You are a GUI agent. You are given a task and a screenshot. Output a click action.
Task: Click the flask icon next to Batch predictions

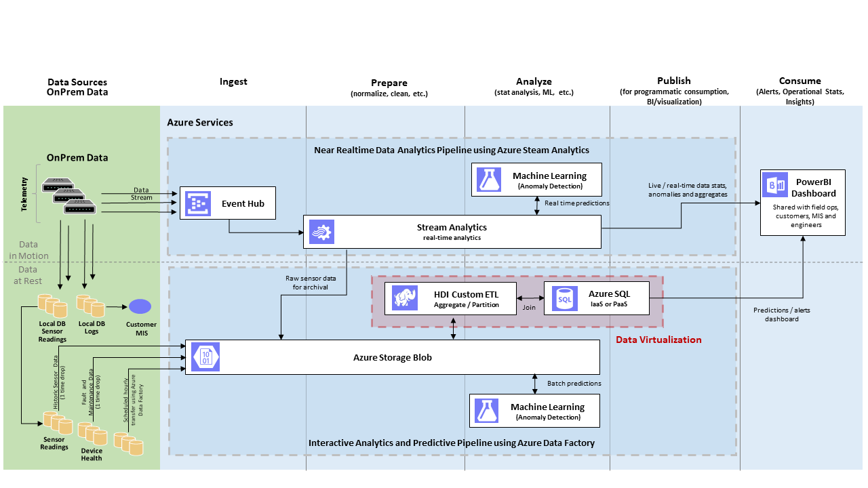click(x=487, y=411)
